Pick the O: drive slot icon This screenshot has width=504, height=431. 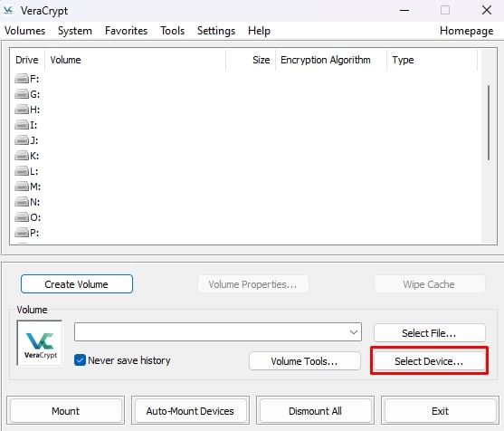[22, 217]
